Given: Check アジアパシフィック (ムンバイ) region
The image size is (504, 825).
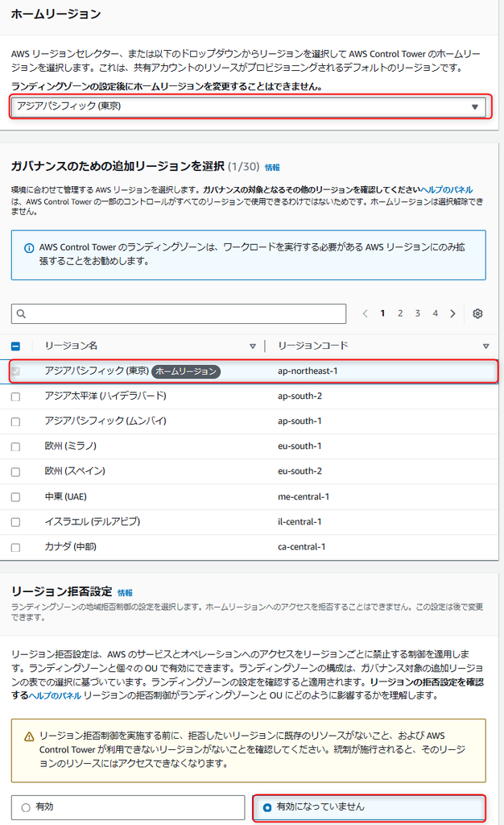Looking at the screenshot, I should pyautogui.click(x=16, y=422).
